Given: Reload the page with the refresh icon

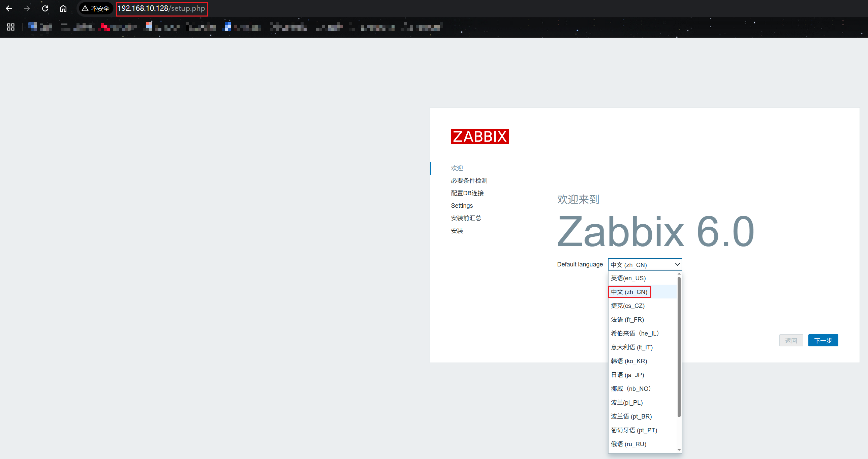Looking at the screenshot, I should click(45, 8).
